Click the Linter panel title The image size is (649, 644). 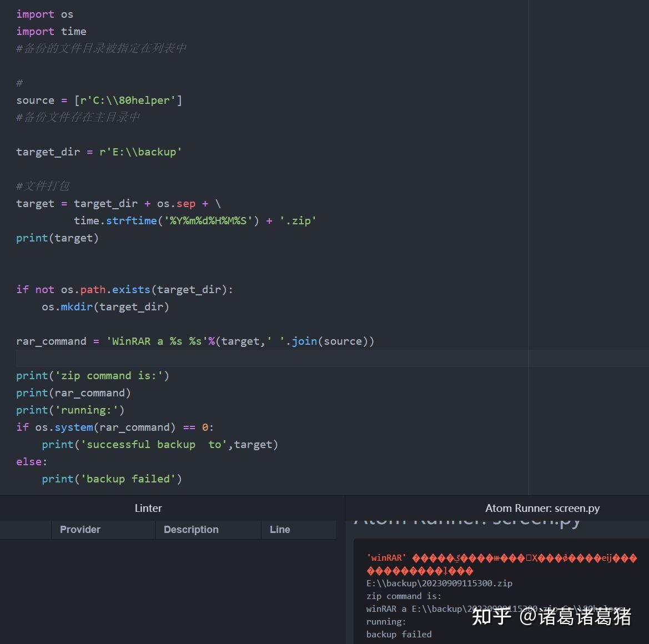[x=148, y=508]
